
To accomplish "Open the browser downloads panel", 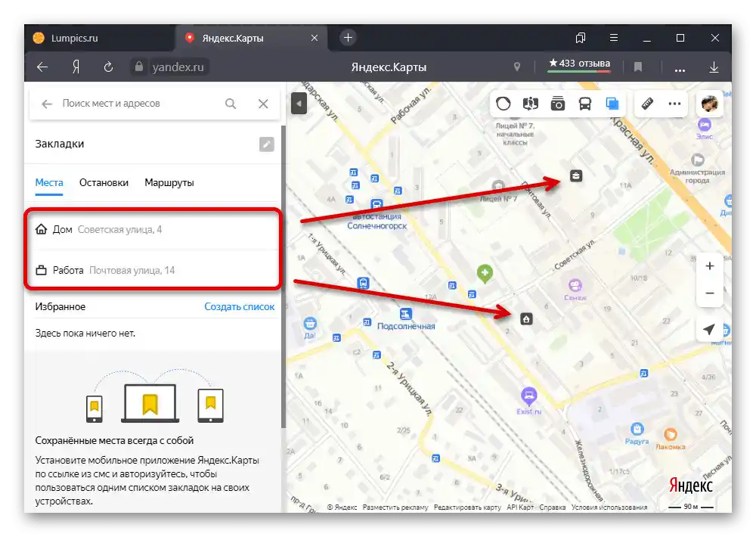I will pyautogui.click(x=714, y=67).
